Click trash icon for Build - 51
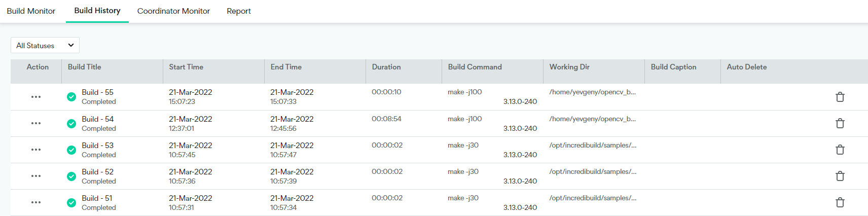Image resolution: width=868 pixels, height=216 pixels. click(x=840, y=202)
